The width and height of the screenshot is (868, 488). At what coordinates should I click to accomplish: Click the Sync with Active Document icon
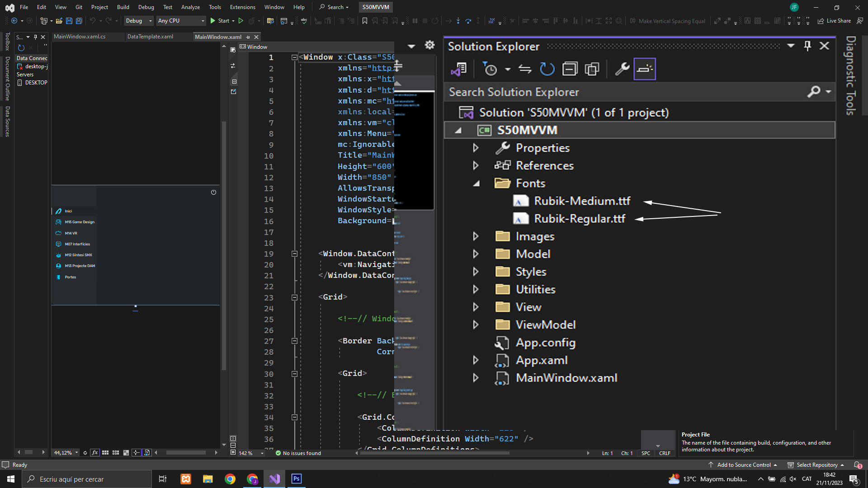(524, 69)
